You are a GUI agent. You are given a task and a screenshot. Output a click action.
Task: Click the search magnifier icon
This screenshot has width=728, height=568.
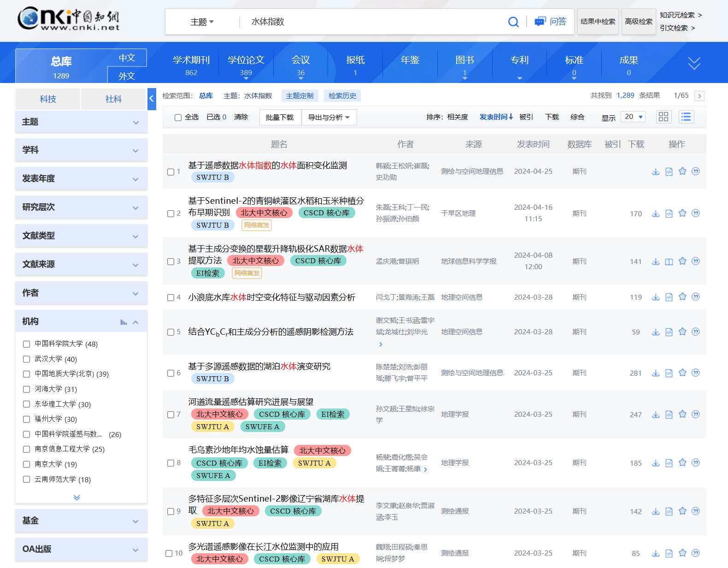pos(513,22)
